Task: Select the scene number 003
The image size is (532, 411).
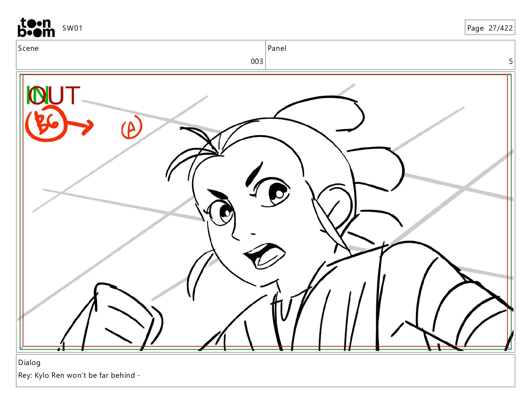Action: pyautogui.click(x=257, y=61)
